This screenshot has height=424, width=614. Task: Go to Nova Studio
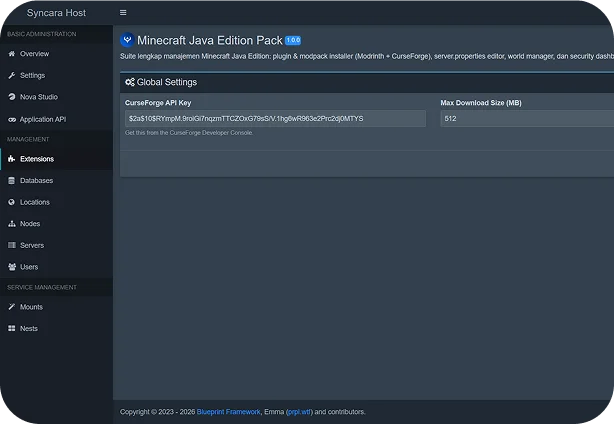click(x=56, y=97)
